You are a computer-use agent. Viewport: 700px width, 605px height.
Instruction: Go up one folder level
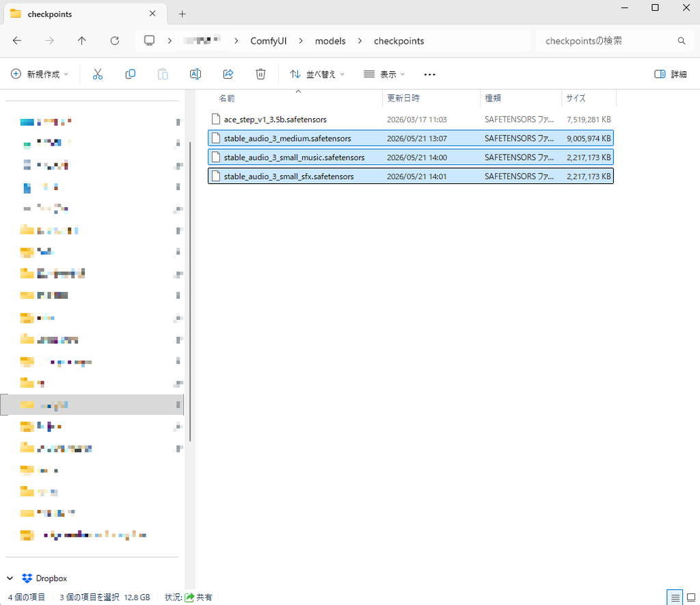click(x=82, y=40)
